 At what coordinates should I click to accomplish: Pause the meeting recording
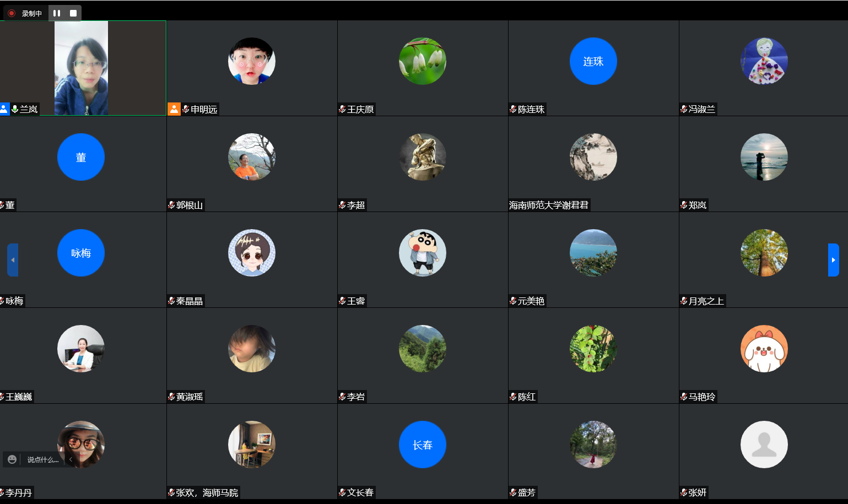[57, 13]
